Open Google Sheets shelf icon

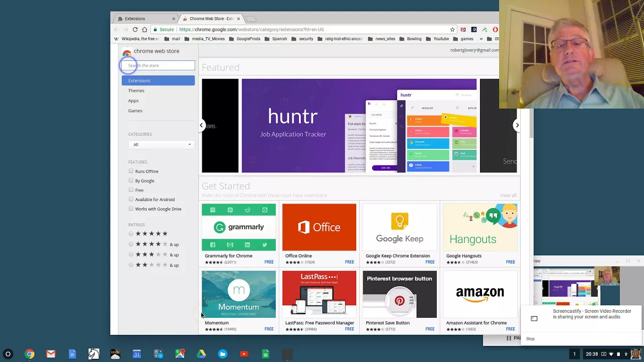[266, 354]
